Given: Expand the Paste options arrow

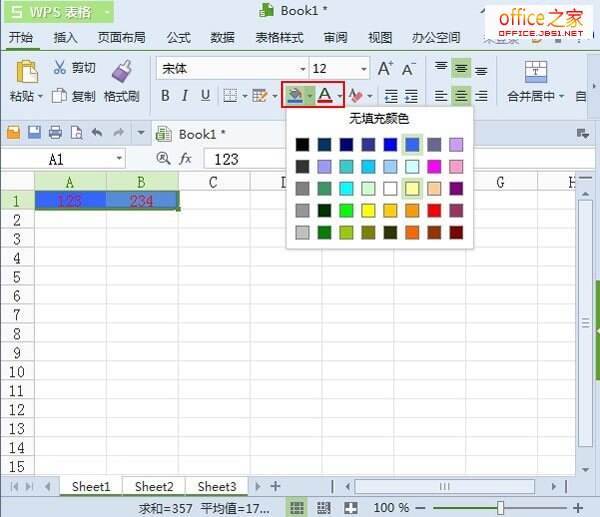Looking at the screenshot, I should click(x=40, y=96).
